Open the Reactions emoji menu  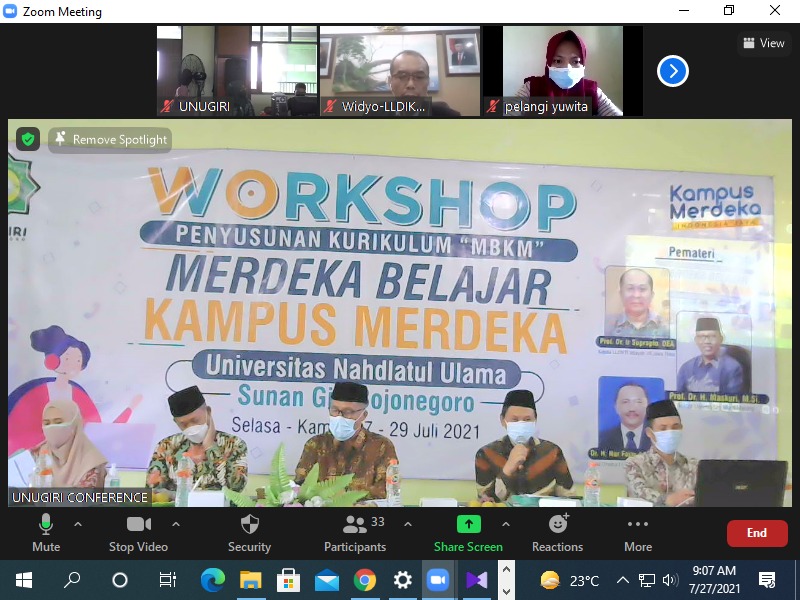[x=558, y=534]
